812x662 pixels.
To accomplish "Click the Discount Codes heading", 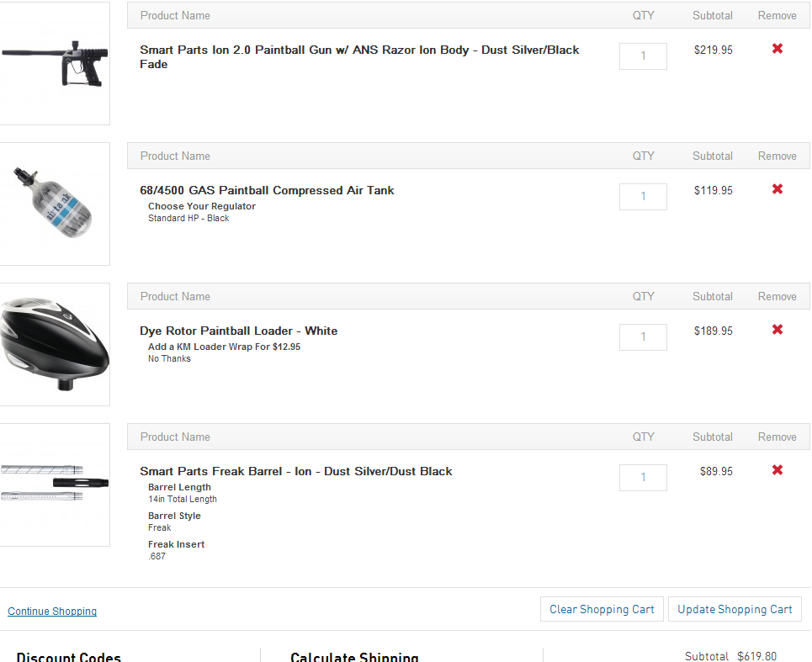I will 69,656.
